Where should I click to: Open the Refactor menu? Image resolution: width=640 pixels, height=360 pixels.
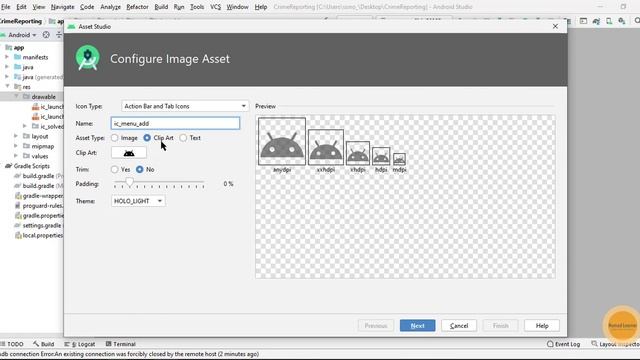click(137, 7)
